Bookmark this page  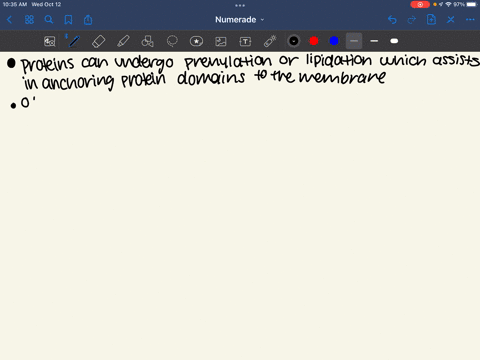pos(68,20)
